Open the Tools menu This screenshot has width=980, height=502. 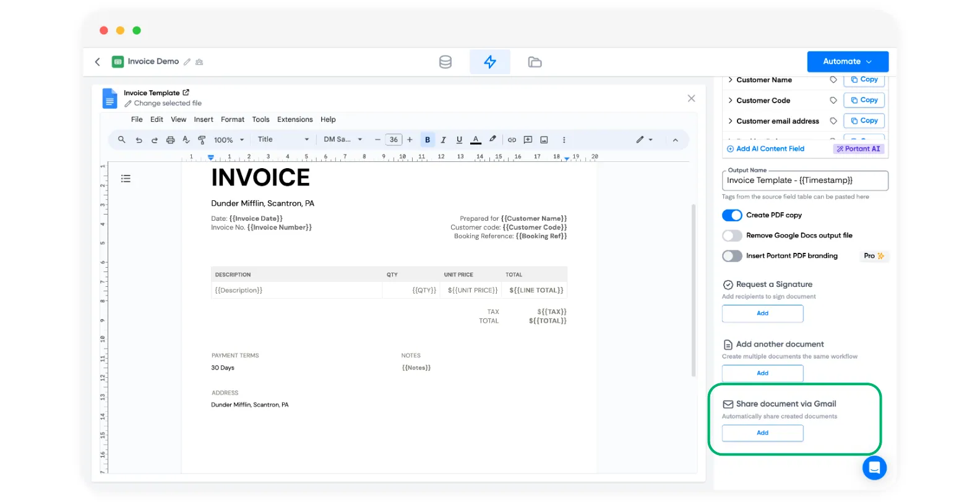pos(260,120)
